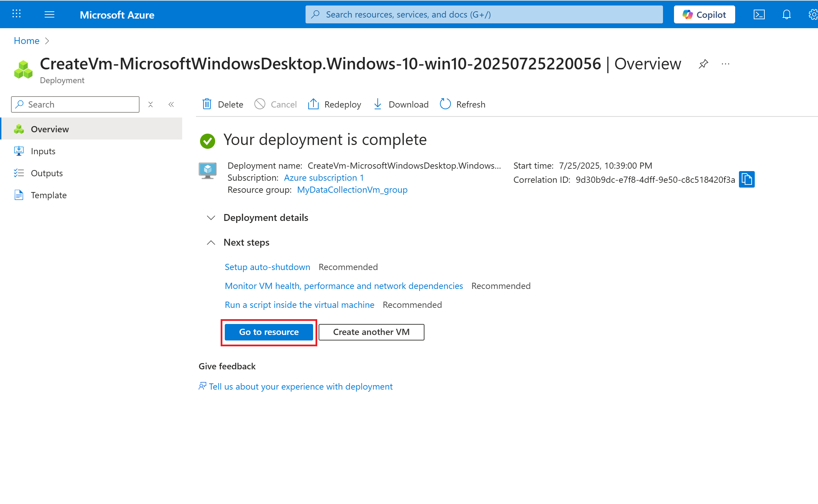
Task: Clear the sidebar search with X
Action: click(151, 104)
